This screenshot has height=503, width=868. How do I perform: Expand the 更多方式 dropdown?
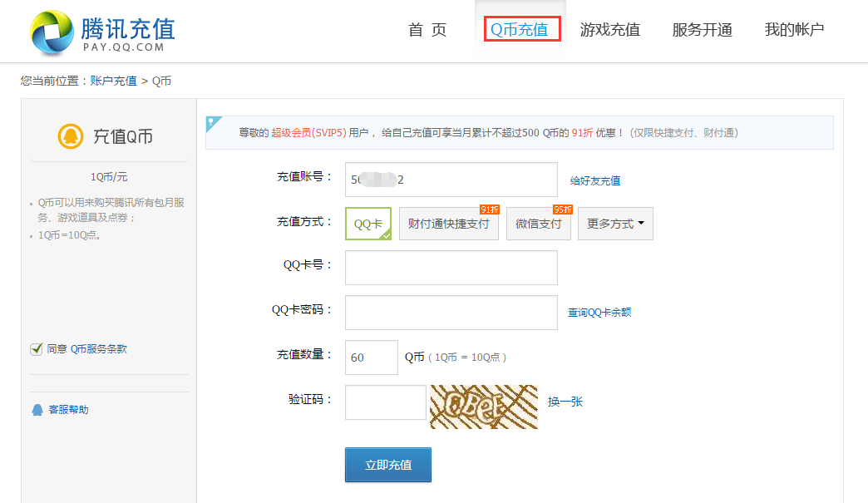[615, 224]
